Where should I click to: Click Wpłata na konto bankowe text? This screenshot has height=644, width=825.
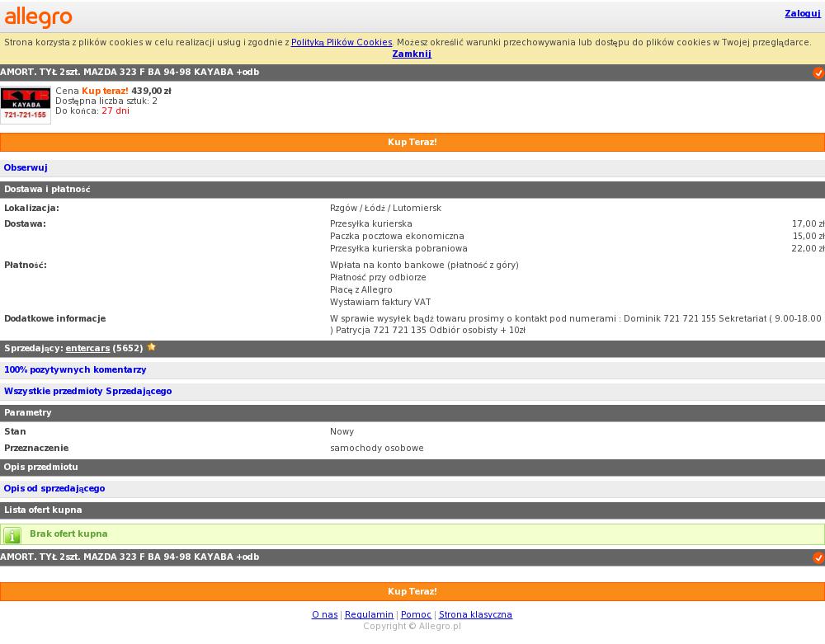click(424, 265)
